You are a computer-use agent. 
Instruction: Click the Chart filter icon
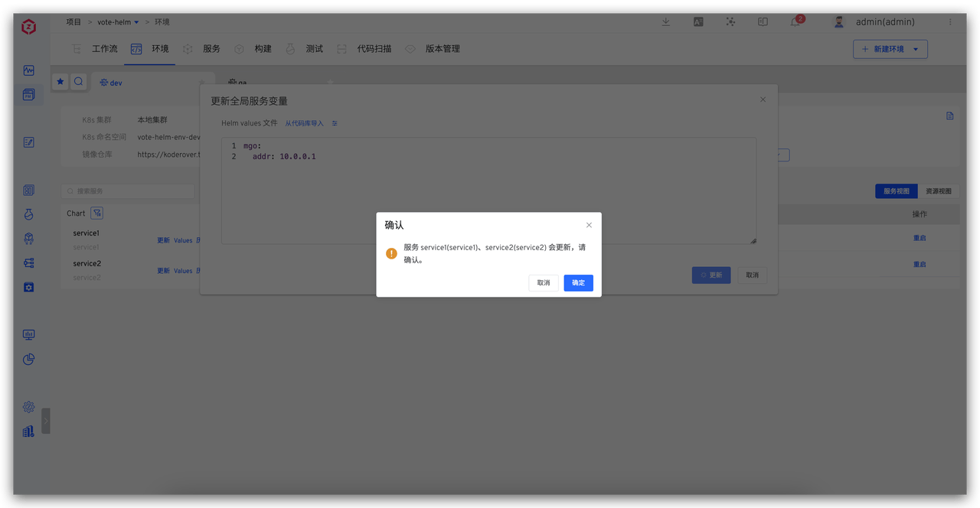click(96, 213)
